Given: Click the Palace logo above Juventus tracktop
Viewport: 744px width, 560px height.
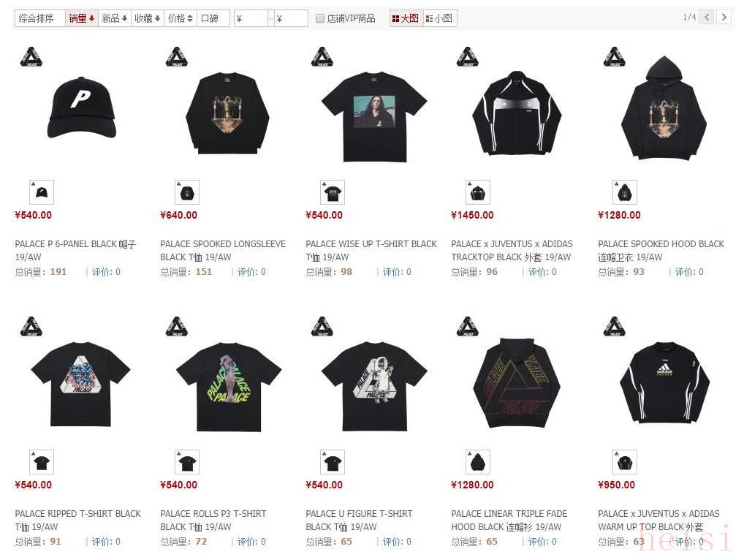Looking at the screenshot, I should click(x=467, y=56).
